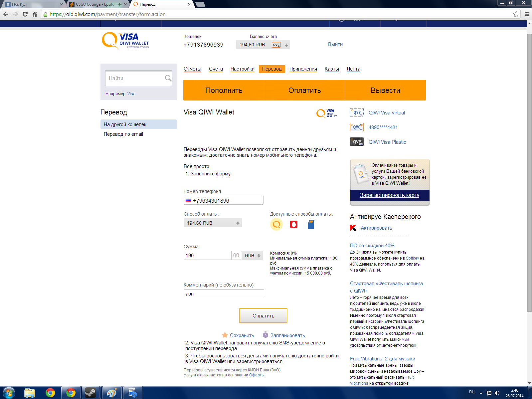Click the star icon beside Сохранить
Viewport: 532px width, 399px height.
click(x=225, y=335)
